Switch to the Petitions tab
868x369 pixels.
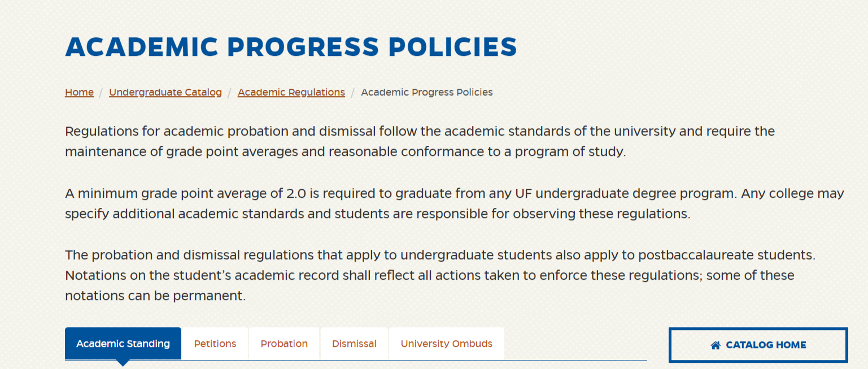click(215, 344)
